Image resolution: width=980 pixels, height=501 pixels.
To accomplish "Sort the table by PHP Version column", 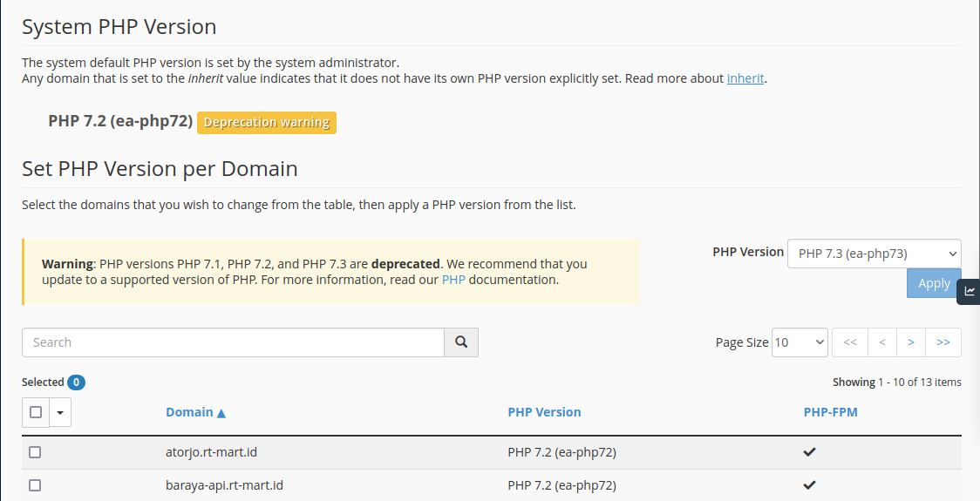I will tap(544, 412).
